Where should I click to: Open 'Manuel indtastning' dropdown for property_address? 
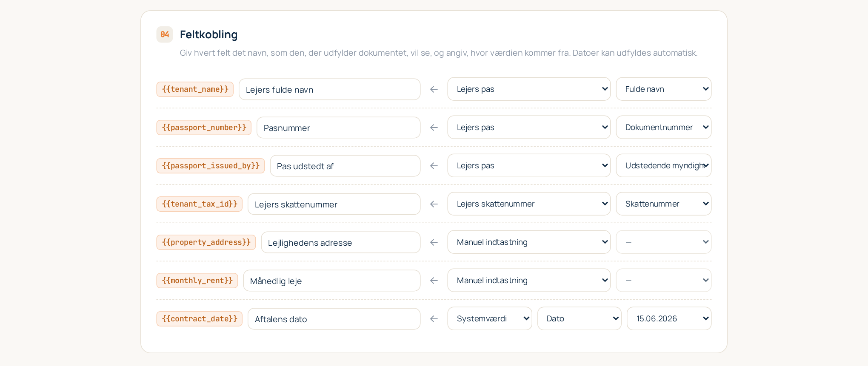tap(529, 242)
